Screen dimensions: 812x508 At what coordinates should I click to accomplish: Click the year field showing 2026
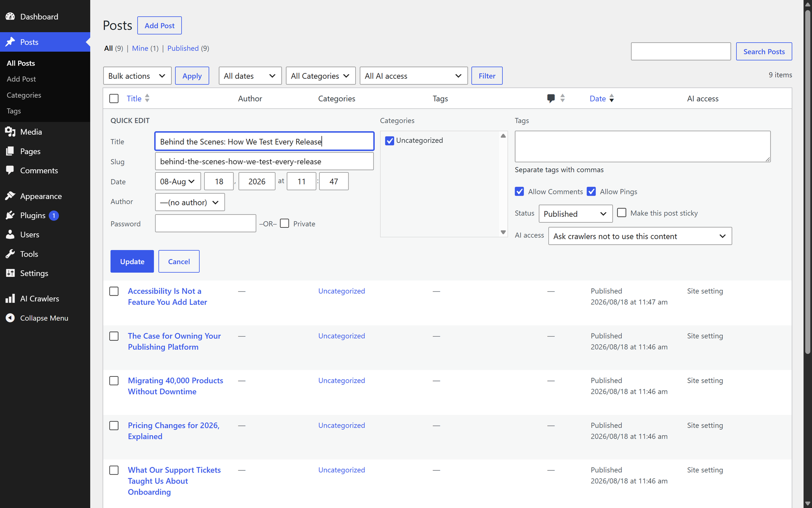[x=257, y=181]
